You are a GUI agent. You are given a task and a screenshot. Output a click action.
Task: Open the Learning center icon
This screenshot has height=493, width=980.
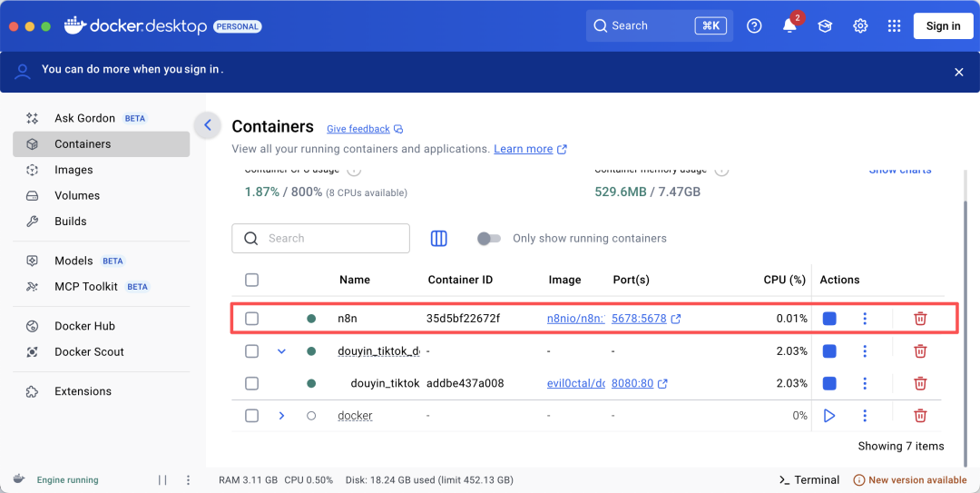pos(825,26)
